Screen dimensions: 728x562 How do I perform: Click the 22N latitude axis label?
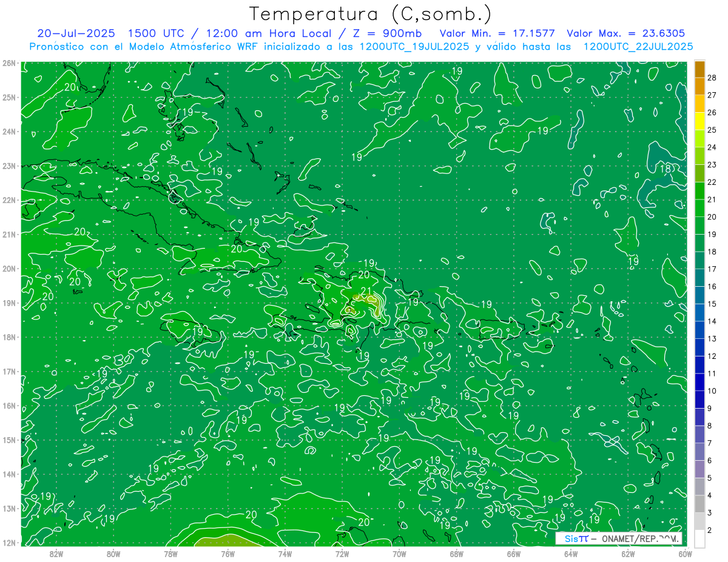coord(9,200)
